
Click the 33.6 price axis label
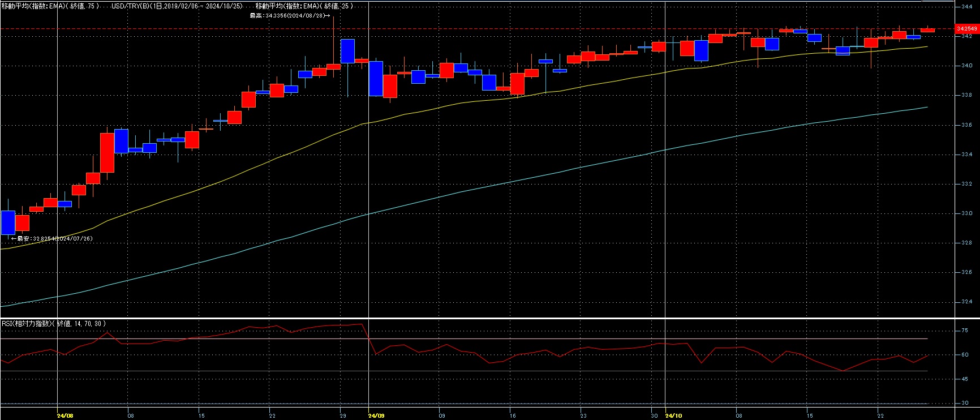(967, 125)
